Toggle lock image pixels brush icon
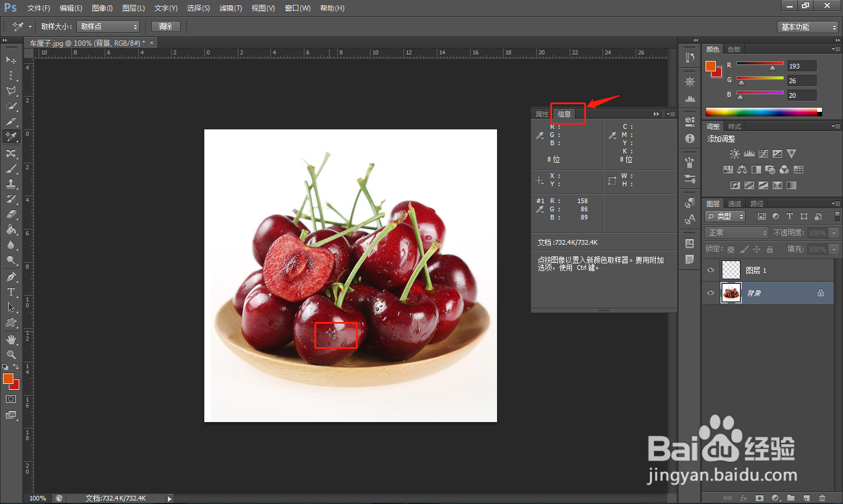Image resolution: width=843 pixels, height=504 pixels. coord(743,249)
